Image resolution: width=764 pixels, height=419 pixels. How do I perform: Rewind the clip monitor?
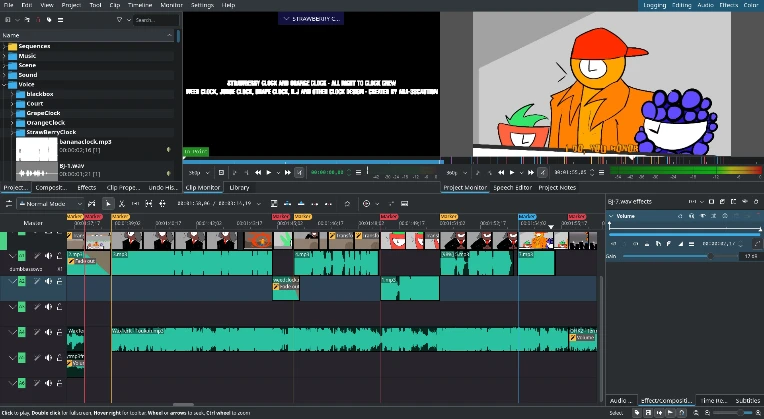point(258,172)
